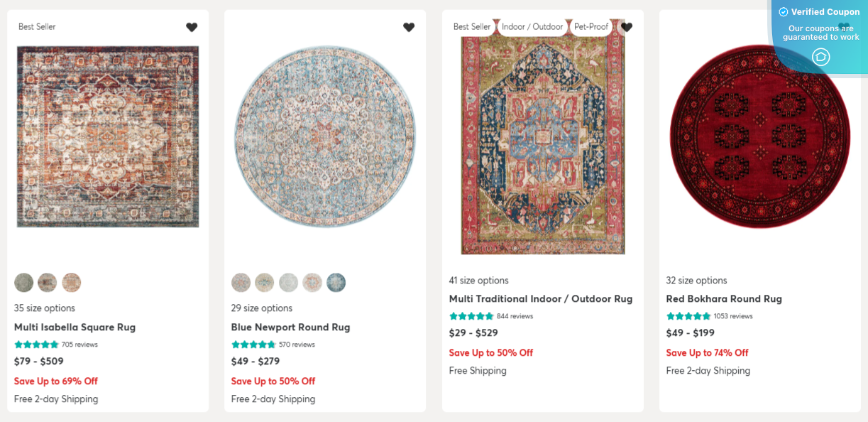Toggle the favorite heart on Red Bokhara Round Rug

pos(845,27)
